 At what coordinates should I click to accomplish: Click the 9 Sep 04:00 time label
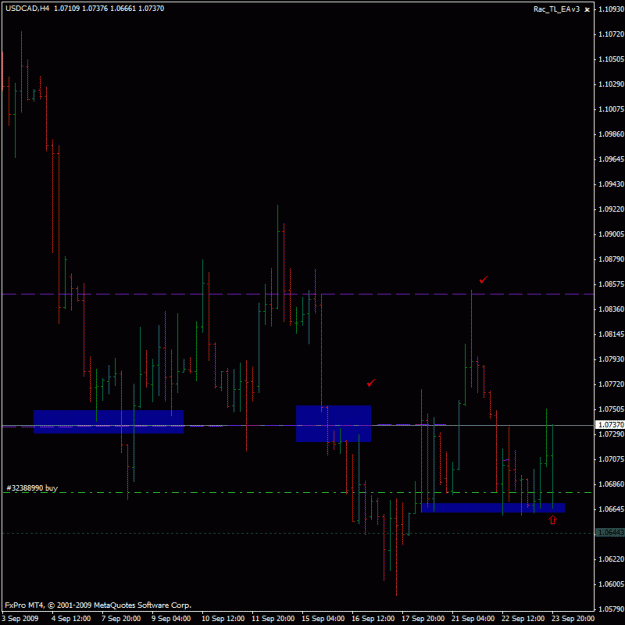[171, 619]
